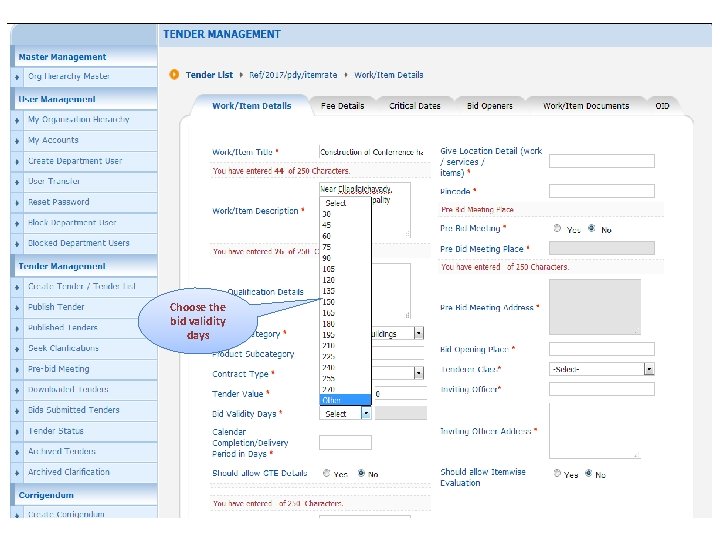Click arrow icon beside Block Department User

(x=17, y=224)
